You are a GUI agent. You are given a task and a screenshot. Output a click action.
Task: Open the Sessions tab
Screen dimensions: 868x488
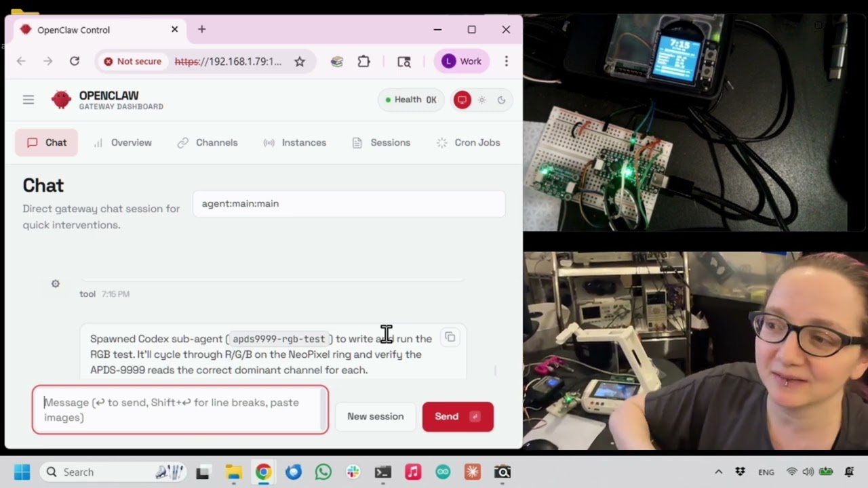381,142
